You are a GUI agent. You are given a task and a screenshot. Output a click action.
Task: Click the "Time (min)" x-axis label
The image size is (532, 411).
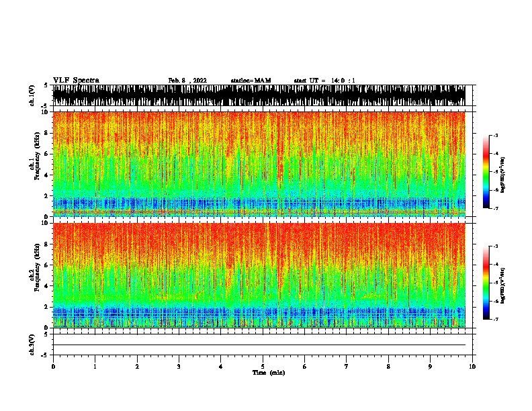point(269,373)
